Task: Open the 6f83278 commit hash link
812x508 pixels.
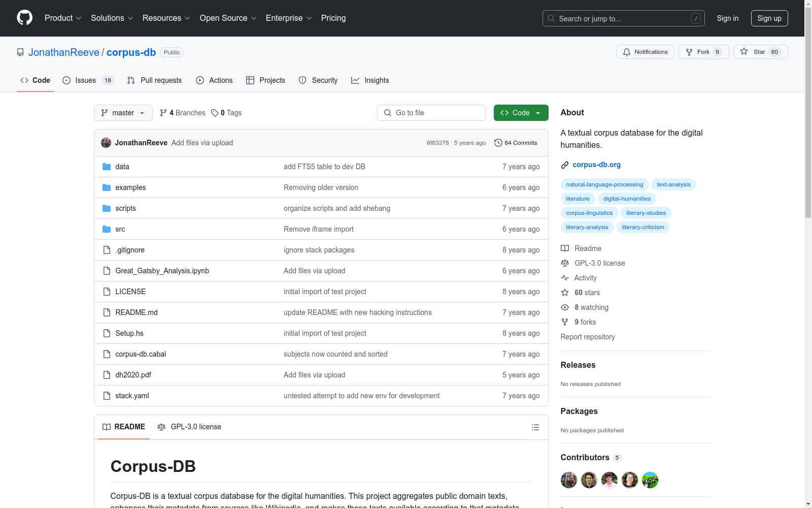Action: pyautogui.click(x=438, y=143)
